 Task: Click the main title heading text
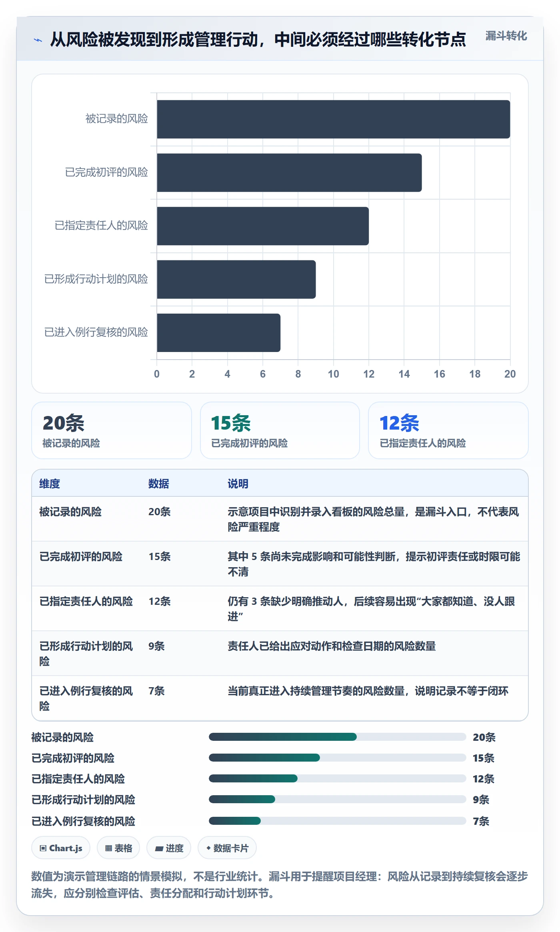[258, 40]
